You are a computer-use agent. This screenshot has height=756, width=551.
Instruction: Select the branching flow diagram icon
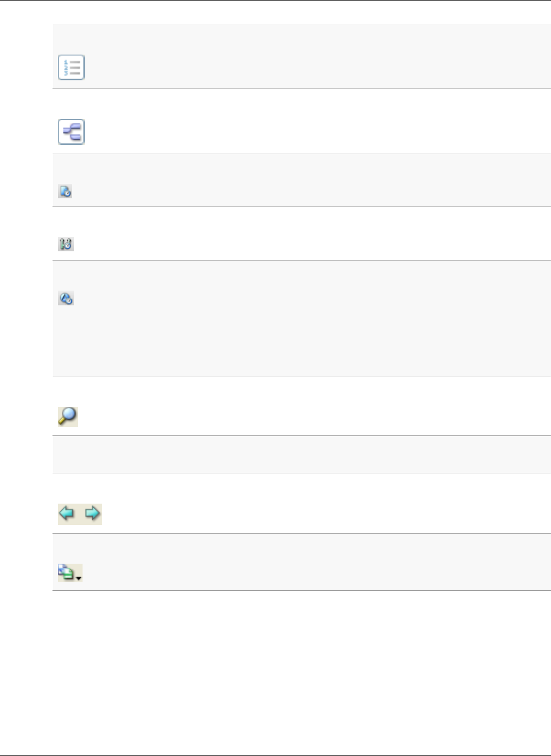coord(71,132)
